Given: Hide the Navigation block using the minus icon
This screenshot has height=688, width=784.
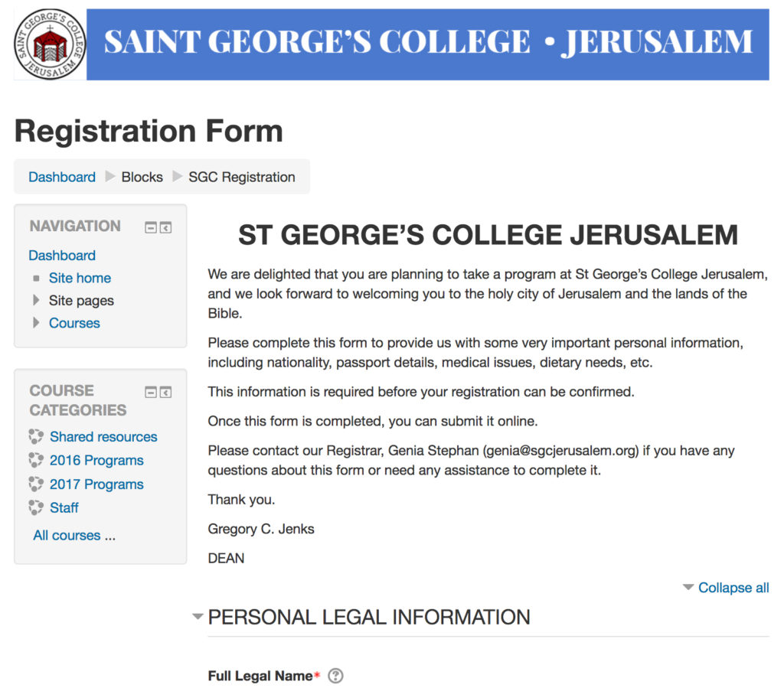Looking at the screenshot, I should (x=151, y=228).
